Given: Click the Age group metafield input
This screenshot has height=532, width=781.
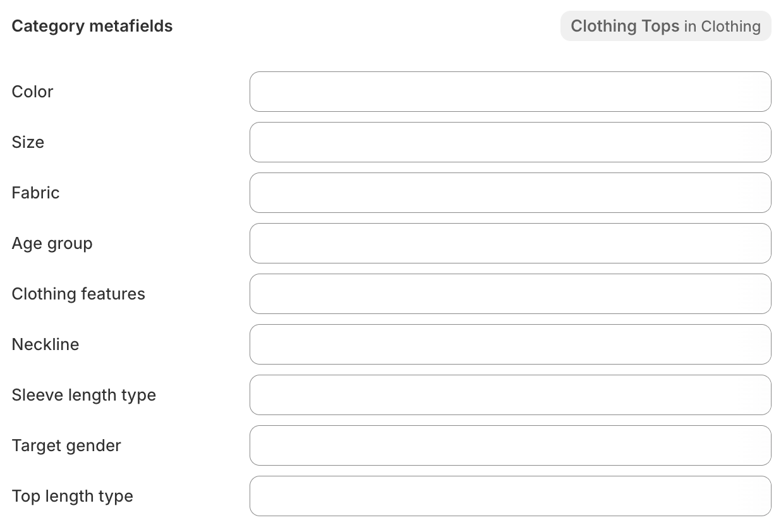Looking at the screenshot, I should pos(511,243).
